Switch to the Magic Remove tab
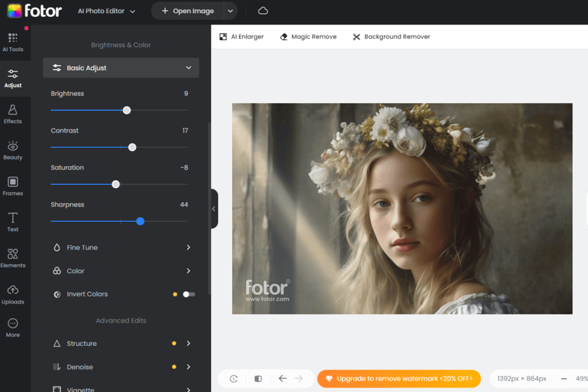Viewport: 588px width, 392px height. [x=308, y=36]
